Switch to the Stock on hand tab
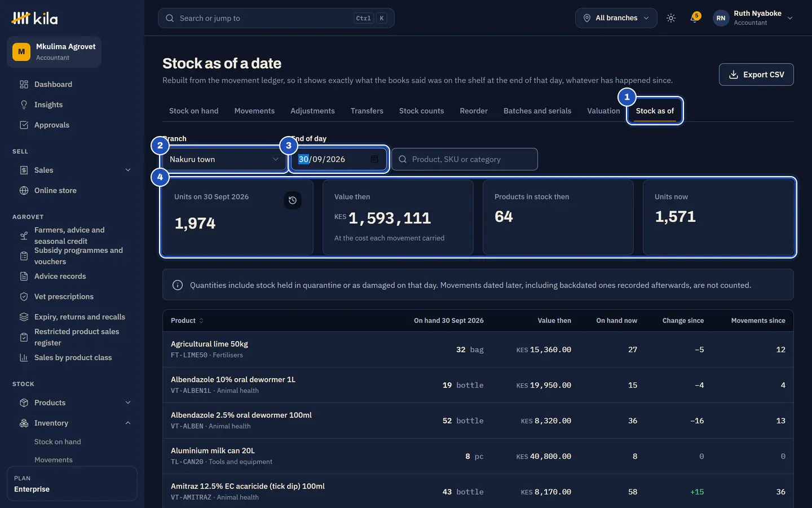Screen dimensions: 812x508 pyautogui.click(x=194, y=111)
